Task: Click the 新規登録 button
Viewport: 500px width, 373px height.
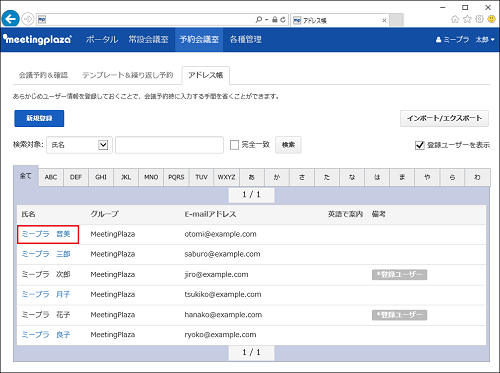Action: [x=39, y=118]
